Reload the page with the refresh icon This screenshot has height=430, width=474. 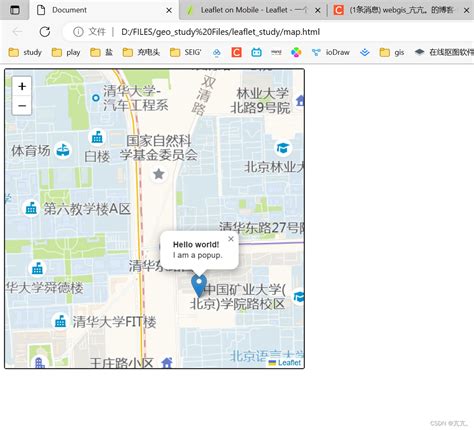coord(45,32)
